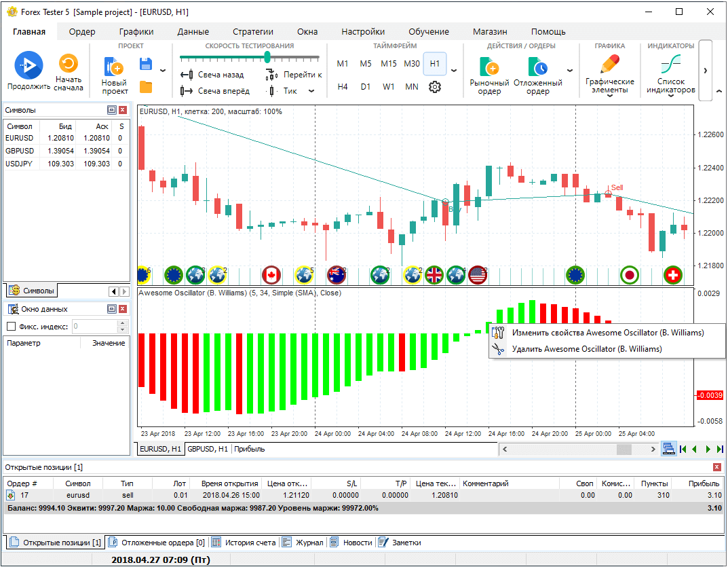Image resolution: width=728 pixels, height=567 pixels.
Task: Select the GBPUSD row in symbols list
Action: (19, 151)
